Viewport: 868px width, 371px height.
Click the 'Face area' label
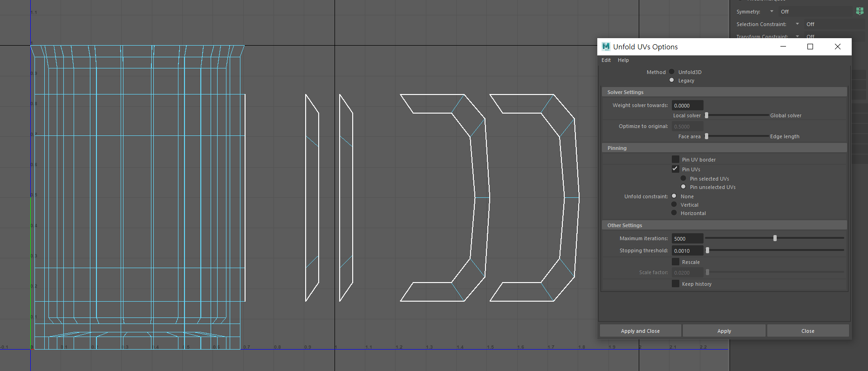(689, 136)
